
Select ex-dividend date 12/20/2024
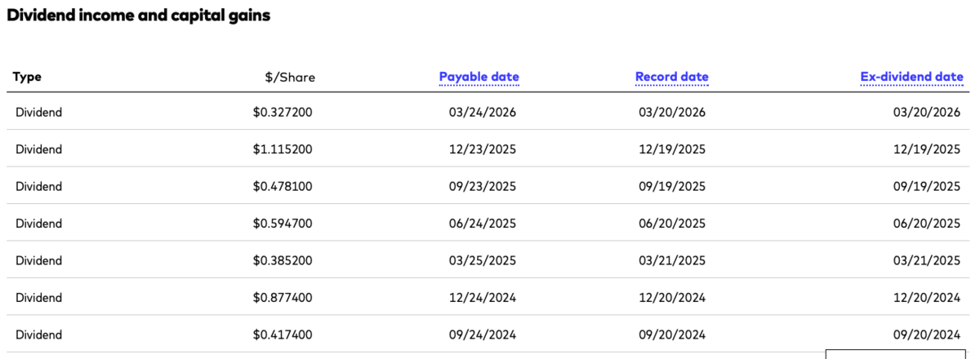pos(927,298)
